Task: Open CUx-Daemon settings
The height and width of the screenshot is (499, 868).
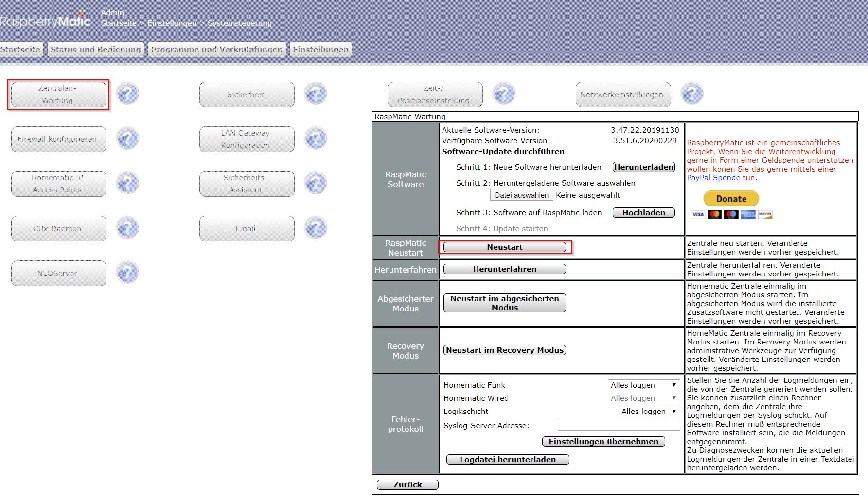Action: click(x=58, y=228)
